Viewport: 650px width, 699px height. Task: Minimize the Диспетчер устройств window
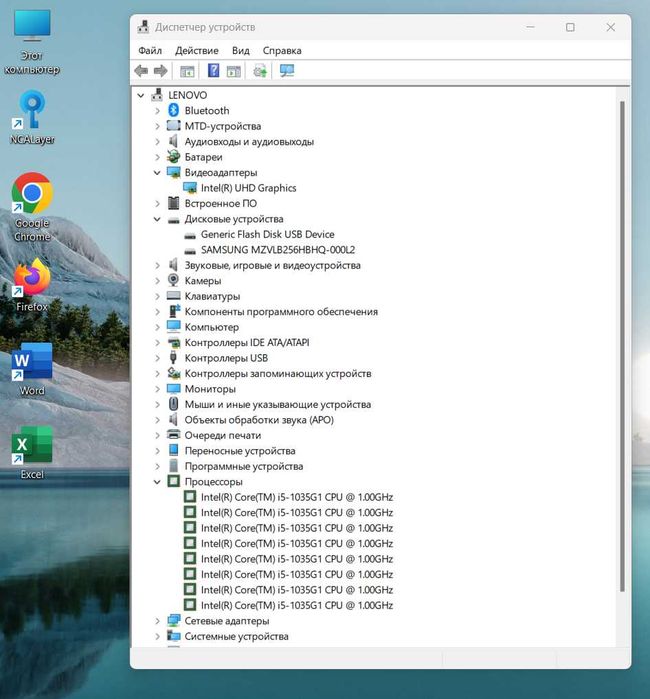click(x=531, y=27)
